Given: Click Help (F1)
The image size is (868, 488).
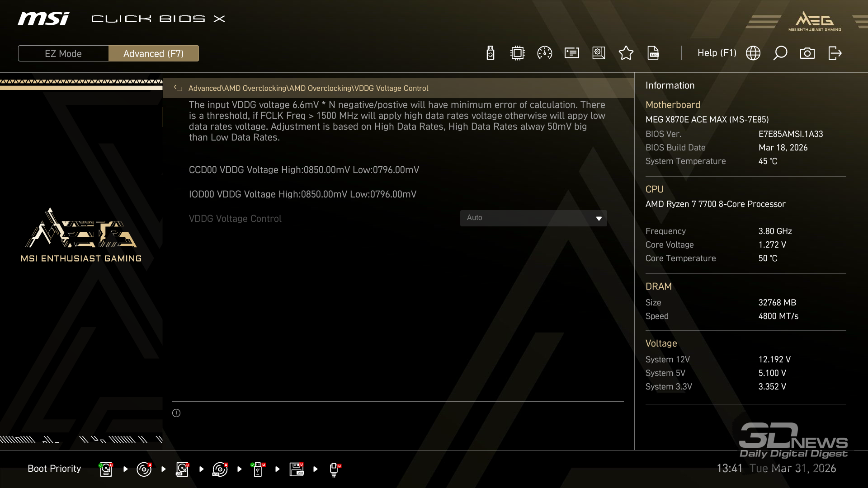Looking at the screenshot, I should pyautogui.click(x=717, y=53).
